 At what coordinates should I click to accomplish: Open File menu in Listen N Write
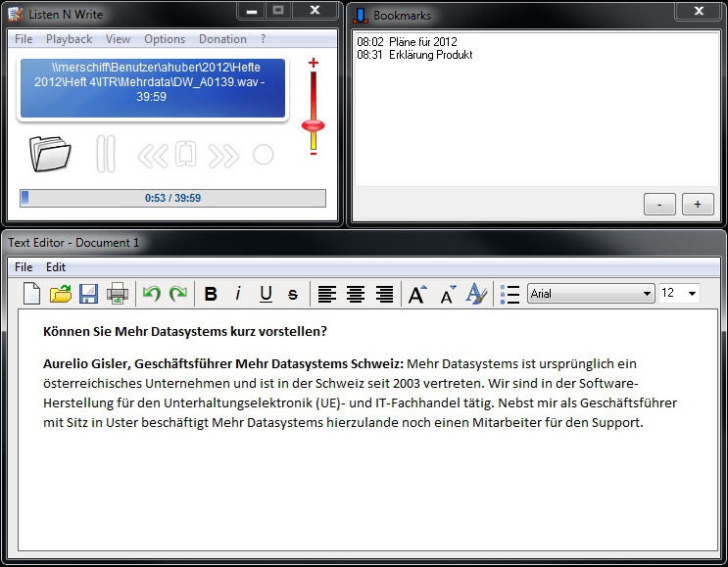click(24, 39)
